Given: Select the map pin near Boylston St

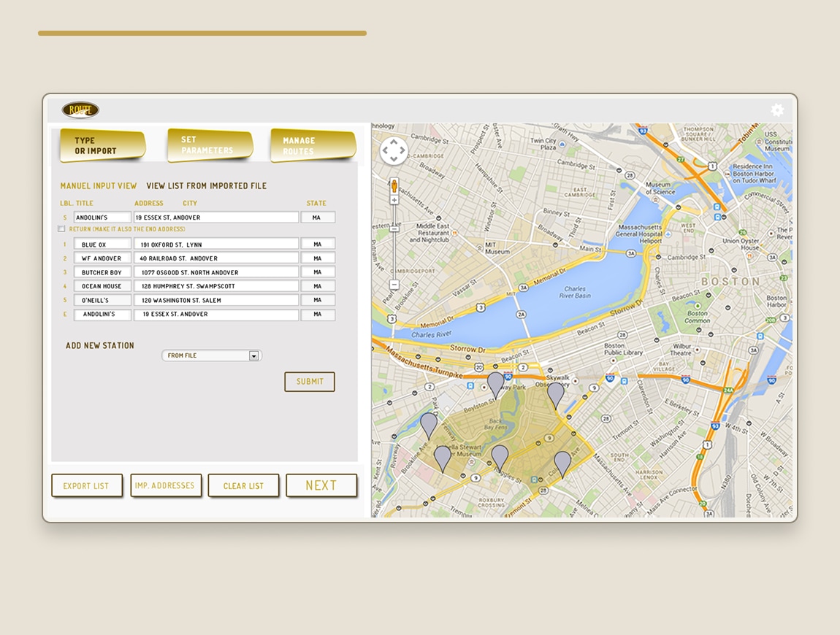Looking at the screenshot, I should [495, 385].
